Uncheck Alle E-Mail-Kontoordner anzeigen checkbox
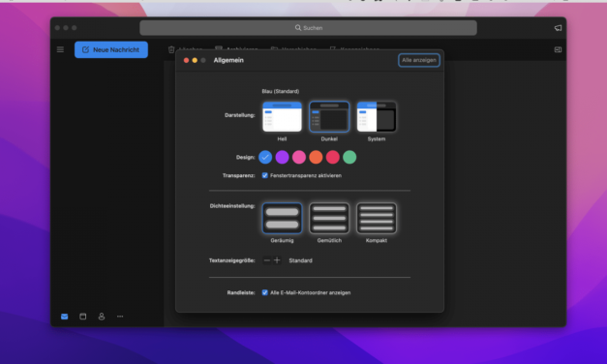607x364 pixels. coord(265,292)
